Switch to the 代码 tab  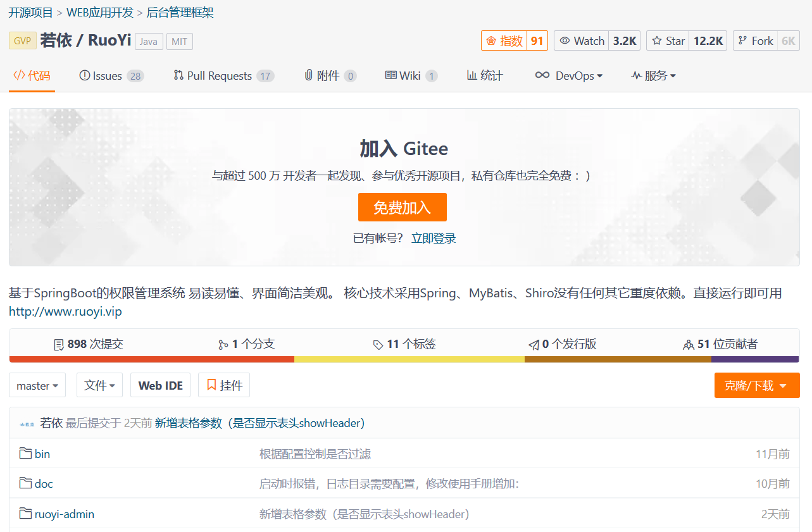(32, 76)
